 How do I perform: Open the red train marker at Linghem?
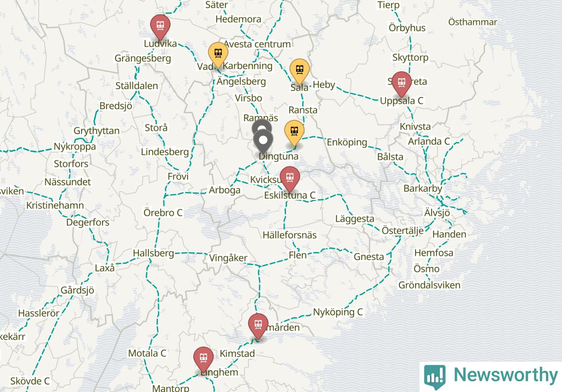(204, 359)
